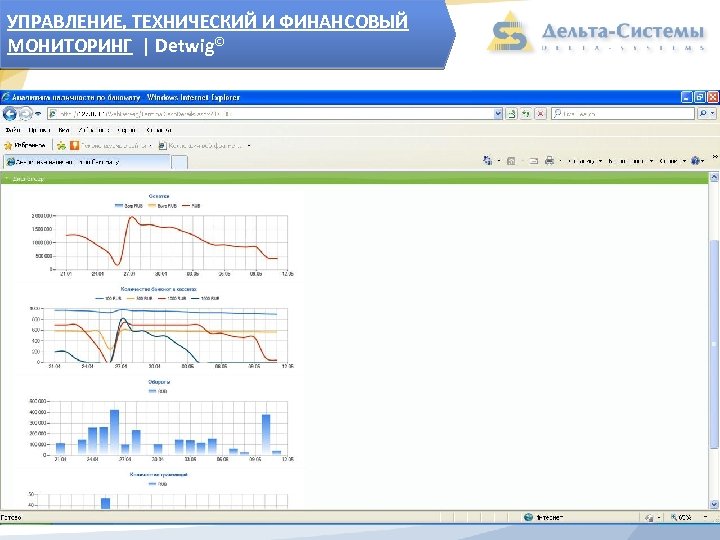Click the magnifier search button
Screen dimensions: 720x540
coord(703,113)
